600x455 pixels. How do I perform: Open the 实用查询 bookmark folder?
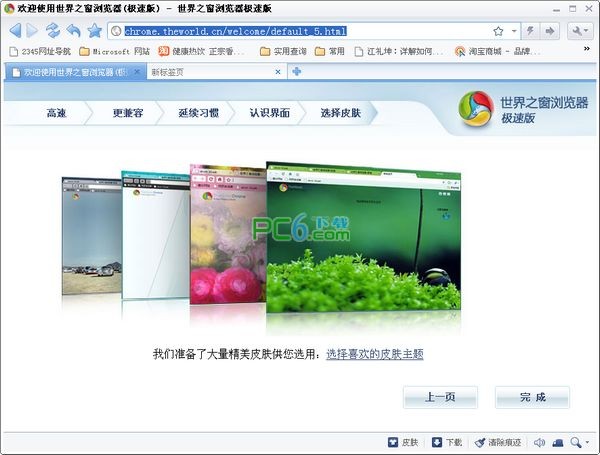283,51
